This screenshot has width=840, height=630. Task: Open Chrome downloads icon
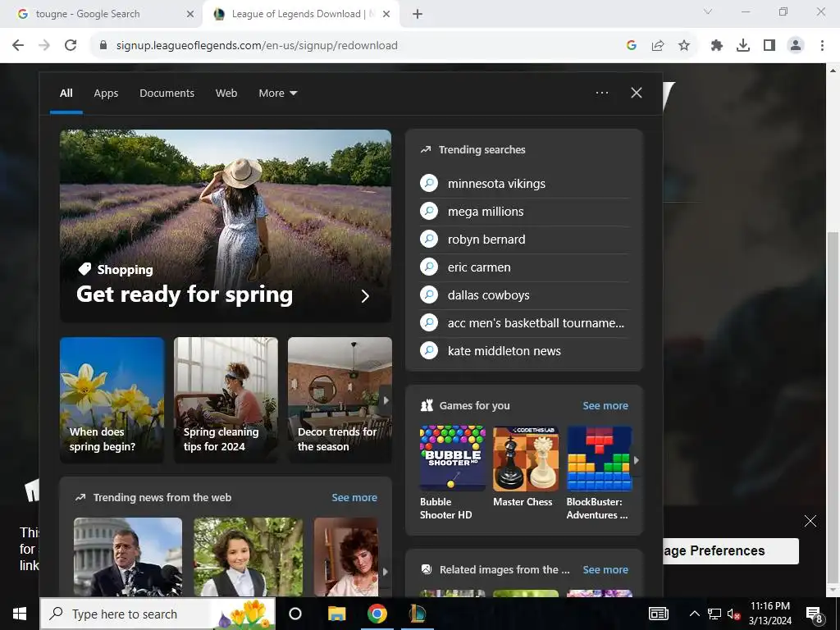pos(743,46)
